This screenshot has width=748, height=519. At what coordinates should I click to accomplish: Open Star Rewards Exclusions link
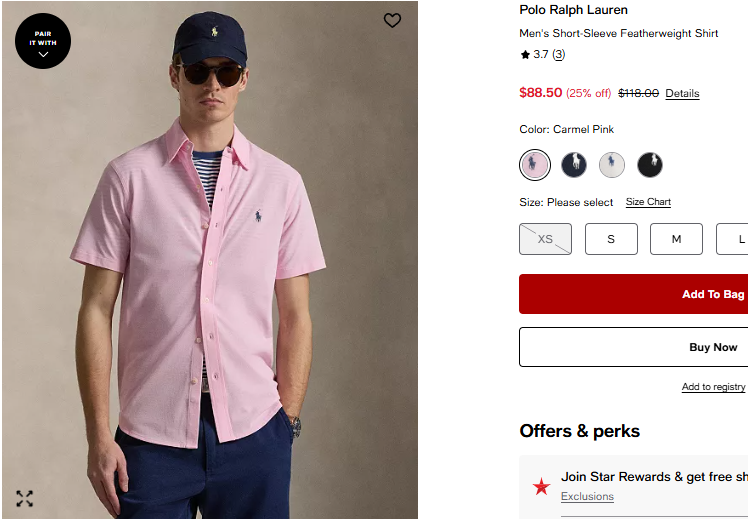(x=587, y=497)
